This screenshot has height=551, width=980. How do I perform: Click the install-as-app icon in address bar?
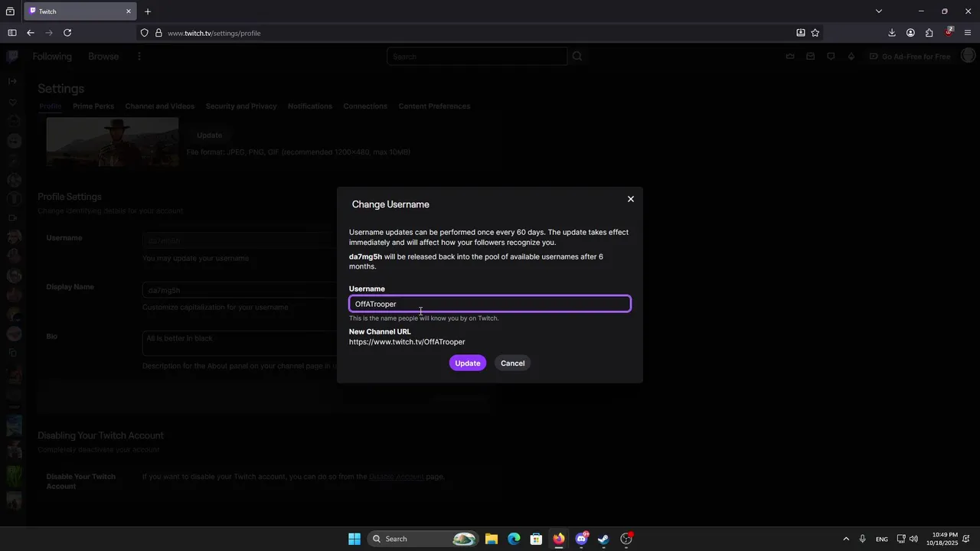(801, 33)
